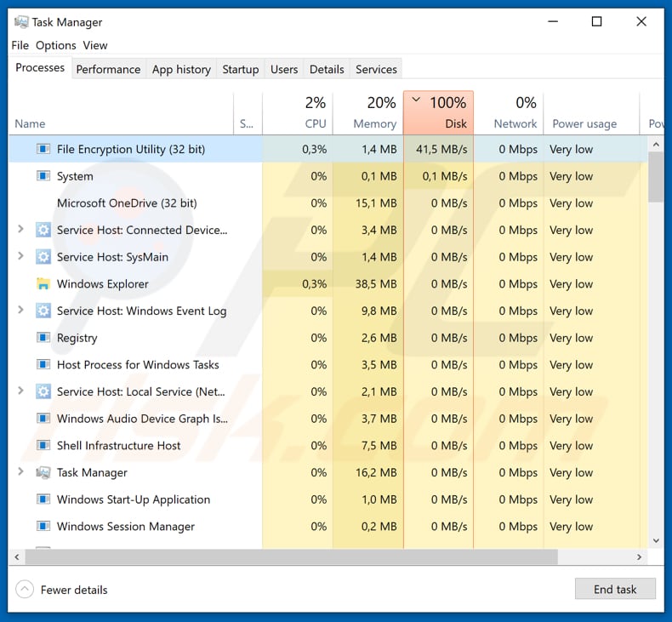The height and width of the screenshot is (622, 672).
Task: Click the Fewer details circle arrow icon
Action: tap(25, 590)
